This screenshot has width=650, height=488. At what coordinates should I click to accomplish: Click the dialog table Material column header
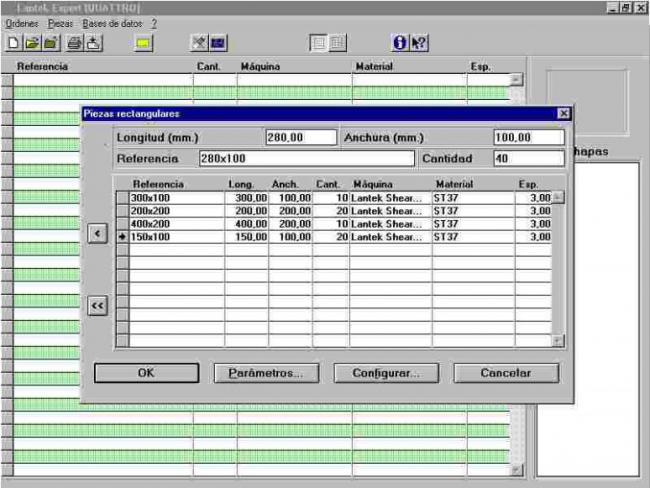coord(454,184)
